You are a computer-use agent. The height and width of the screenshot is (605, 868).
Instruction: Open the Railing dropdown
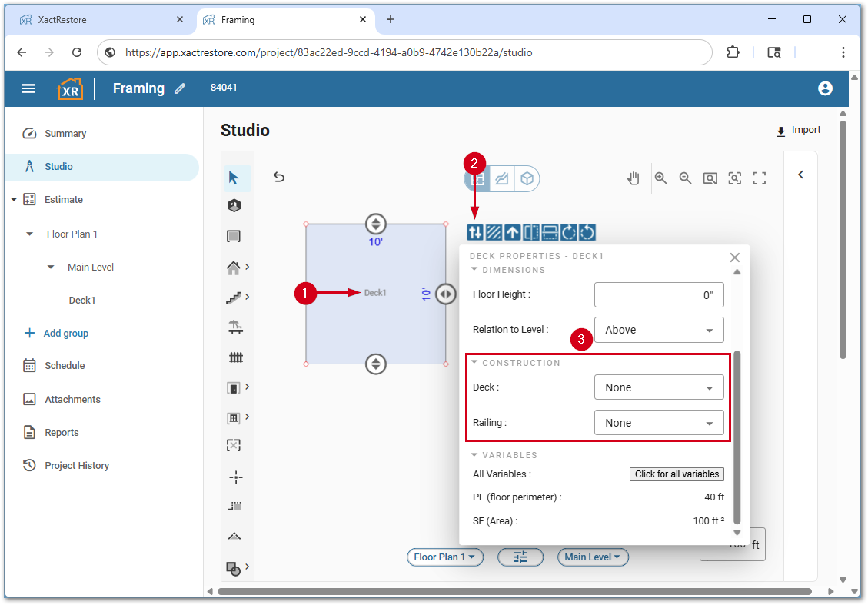tap(659, 423)
